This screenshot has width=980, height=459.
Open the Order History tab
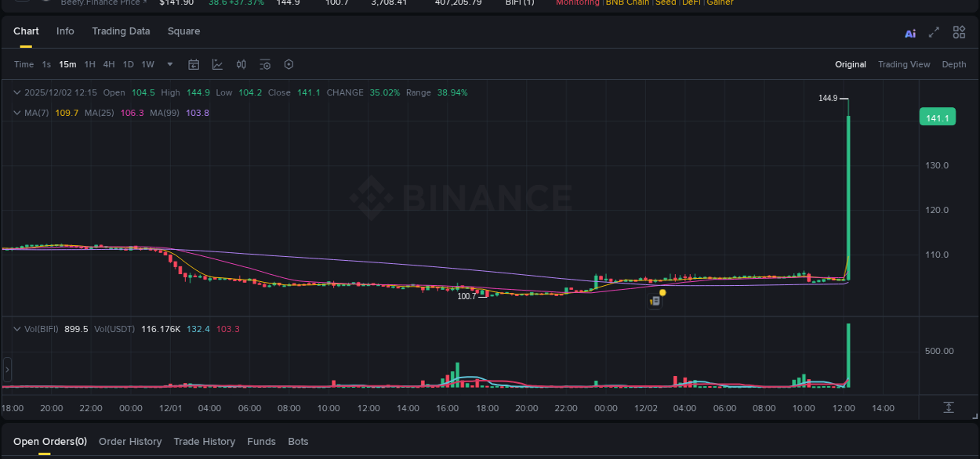(130, 441)
